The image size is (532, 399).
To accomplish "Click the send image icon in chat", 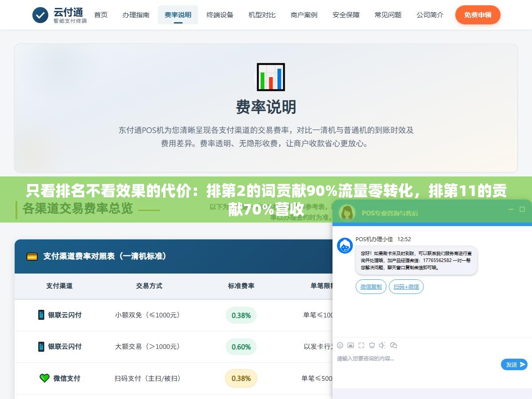I will pyautogui.click(x=351, y=345).
